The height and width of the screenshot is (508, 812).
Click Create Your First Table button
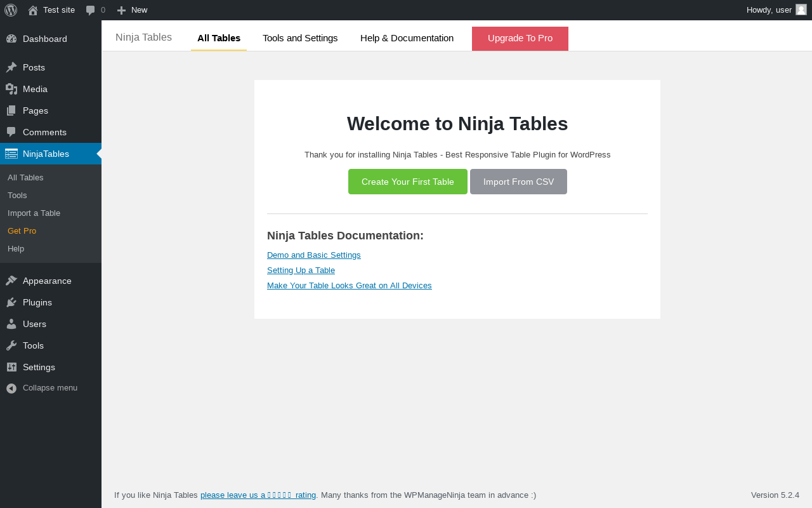408,182
